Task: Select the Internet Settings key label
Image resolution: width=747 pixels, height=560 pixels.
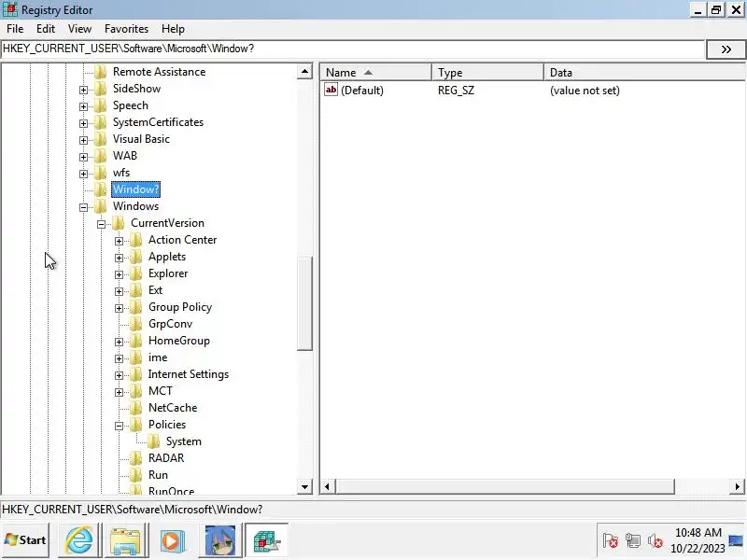Action: click(x=189, y=374)
